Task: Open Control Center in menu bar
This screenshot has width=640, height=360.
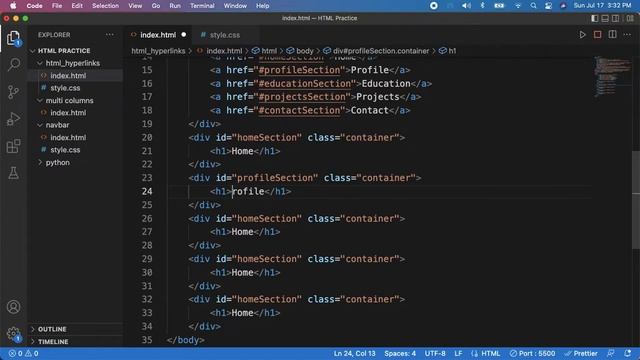Action: pyautogui.click(x=548, y=6)
